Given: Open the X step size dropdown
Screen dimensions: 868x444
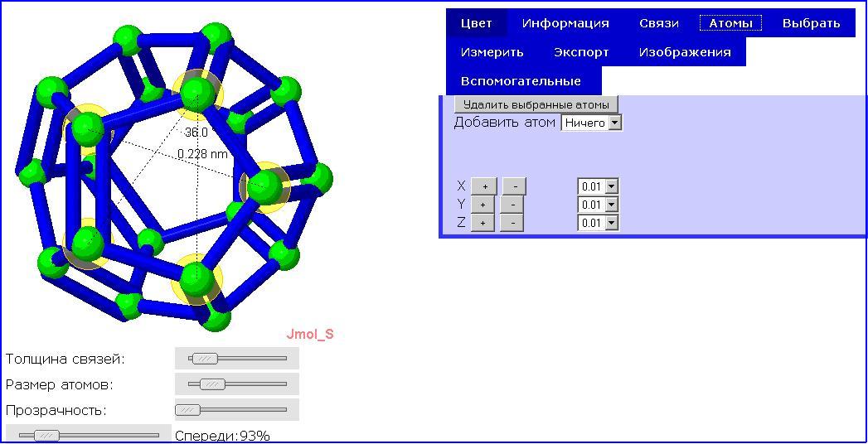Looking at the screenshot, I should 598,186.
